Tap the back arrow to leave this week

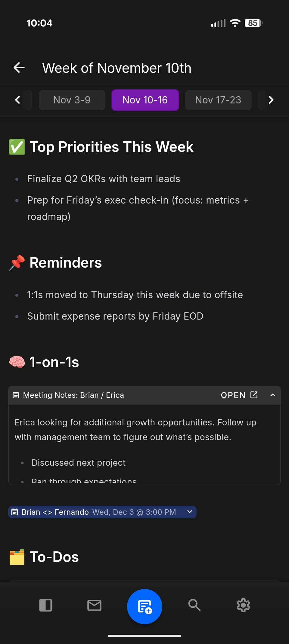coord(19,68)
